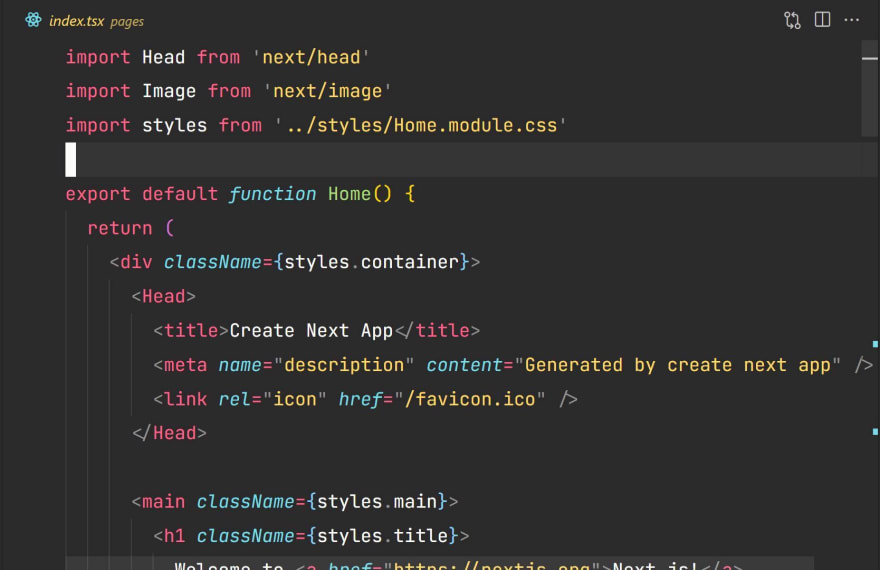Click the React file icon on index.tsx tab
The width and height of the screenshot is (880, 570).
coord(33,20)
